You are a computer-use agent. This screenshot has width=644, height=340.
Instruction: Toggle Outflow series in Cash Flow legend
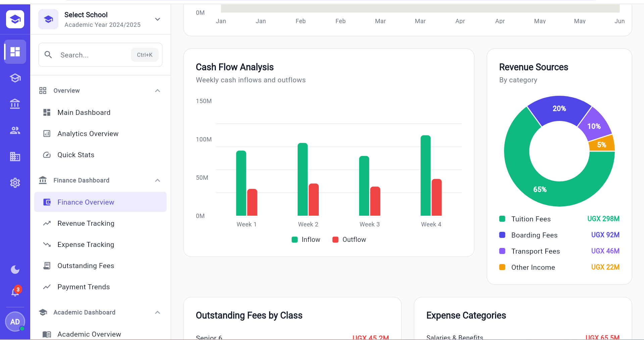click(349, 240)
